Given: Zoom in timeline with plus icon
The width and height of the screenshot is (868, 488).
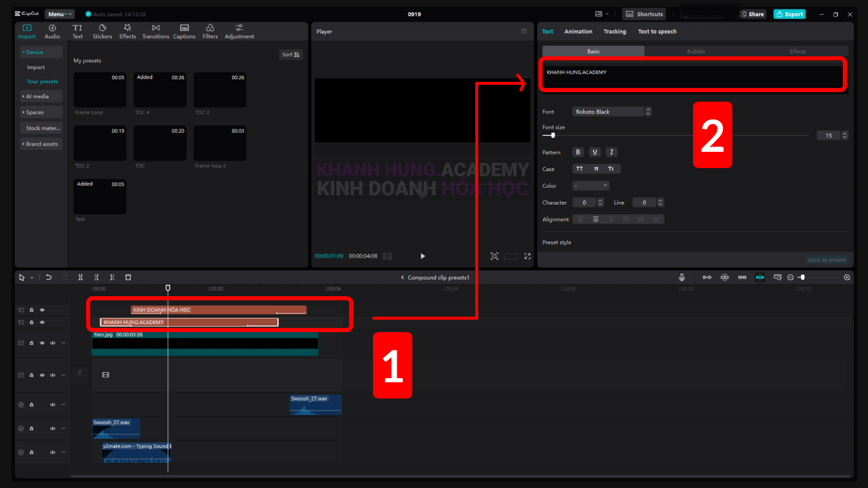Looking at the screenshot, I should 847,277.
